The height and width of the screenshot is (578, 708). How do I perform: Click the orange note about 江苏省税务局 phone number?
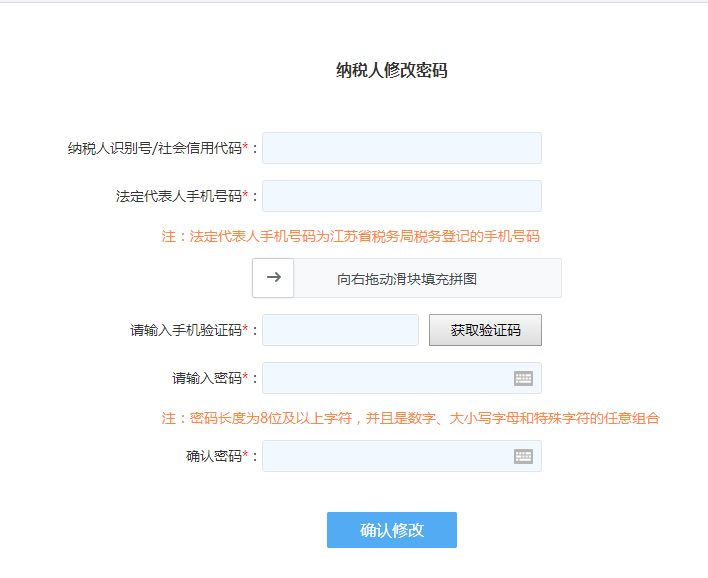pos(350,236)
